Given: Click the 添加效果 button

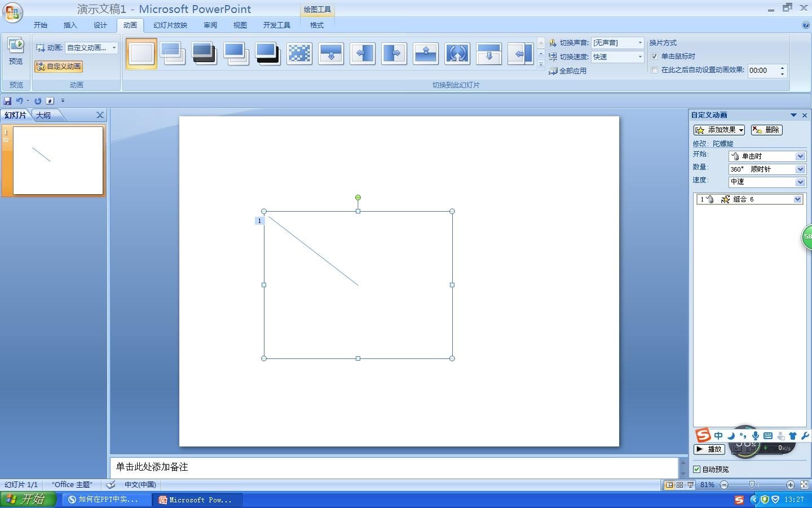Looking at the screenshot, I should coord(719,130).
